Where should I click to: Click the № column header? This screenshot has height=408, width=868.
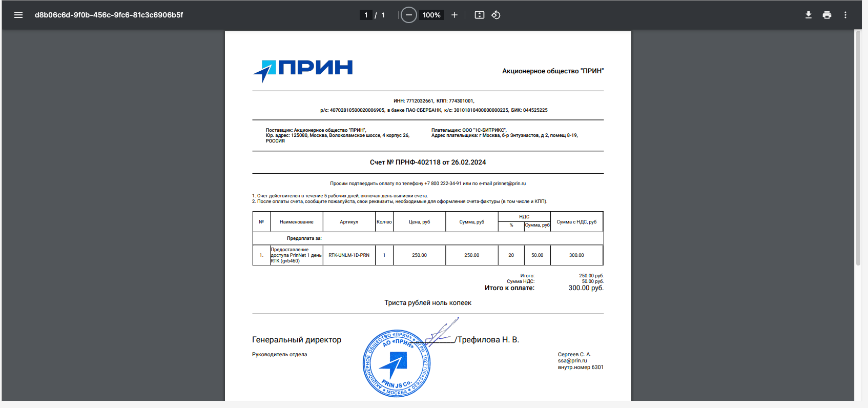point(261,222)
